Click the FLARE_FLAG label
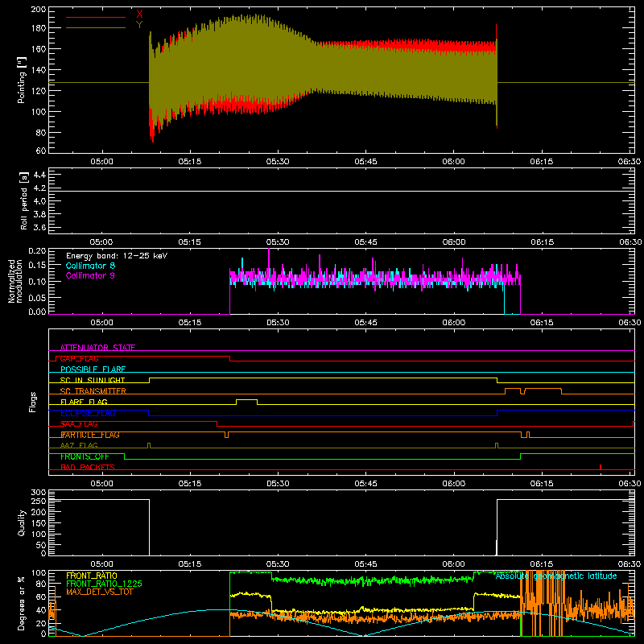This screenshot has height=644, width=644. (84, 402)
